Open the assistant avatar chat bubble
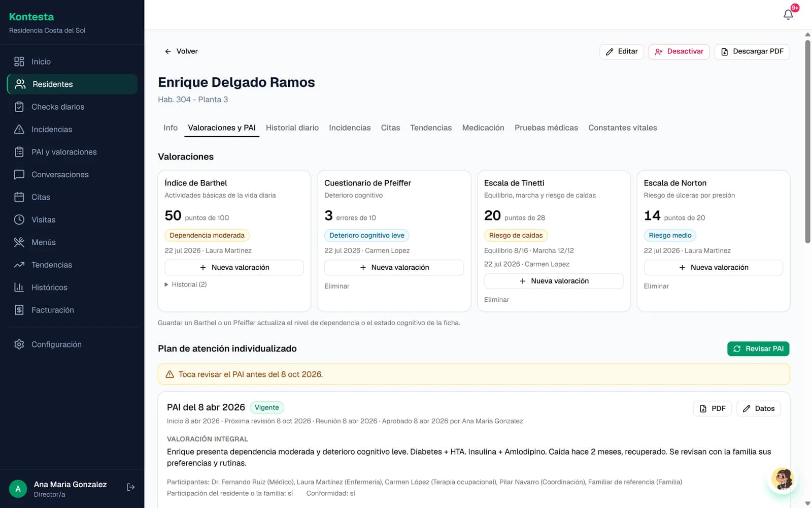 [x=783, y=480]
